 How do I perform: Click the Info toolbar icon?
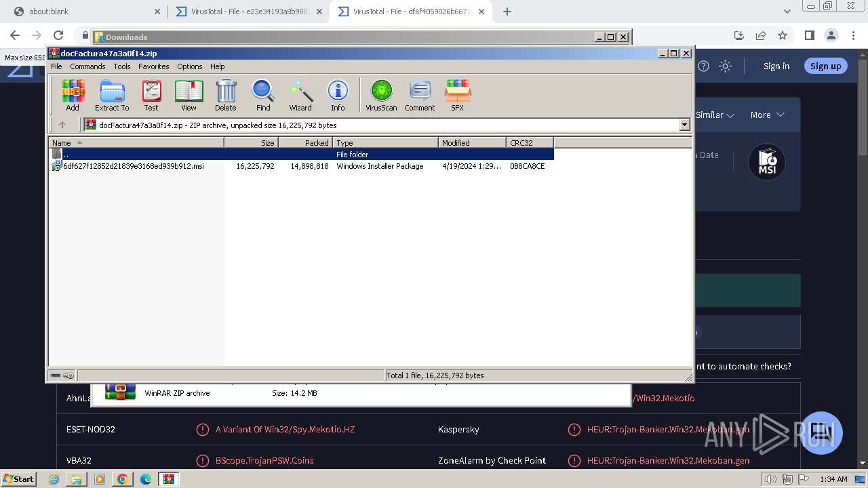[338, 95]
